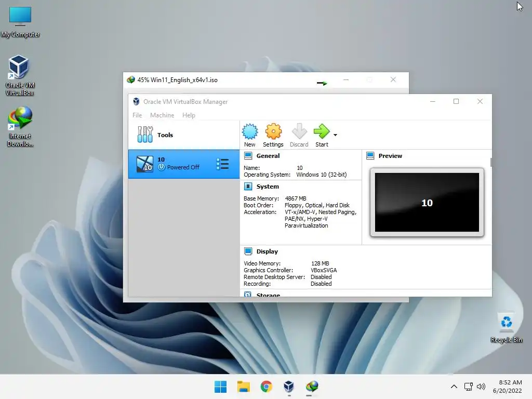Click the Display section monitor icon
The image size is (532, 399).
[248, 251]
